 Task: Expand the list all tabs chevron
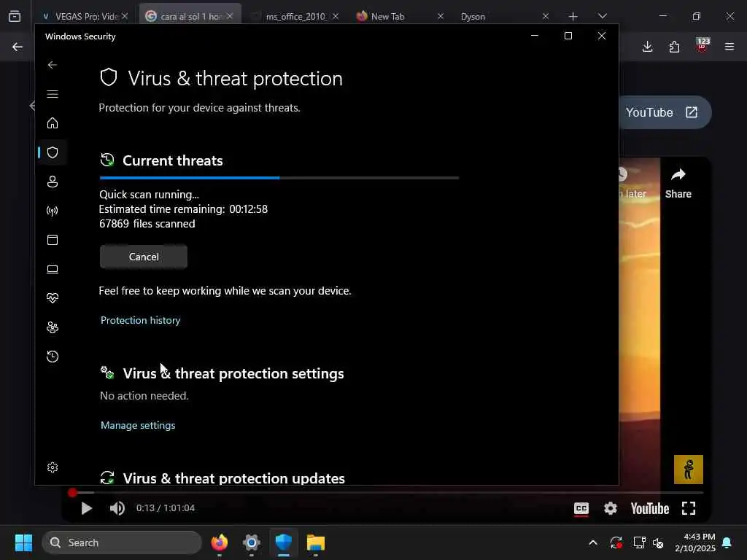click(602, 16)
